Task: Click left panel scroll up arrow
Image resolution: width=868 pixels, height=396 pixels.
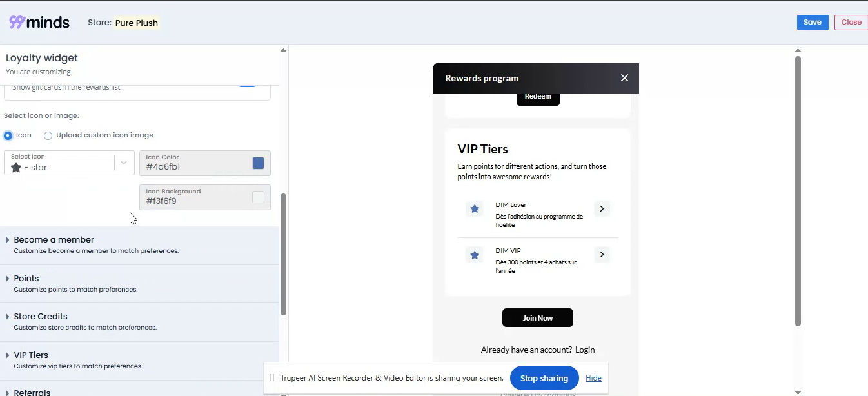Action: coord(283,50)
